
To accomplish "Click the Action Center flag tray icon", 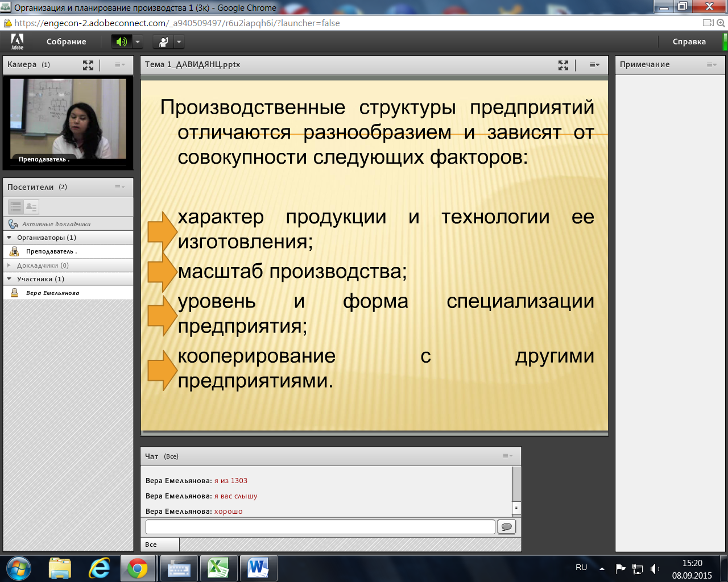I will 621,568.
